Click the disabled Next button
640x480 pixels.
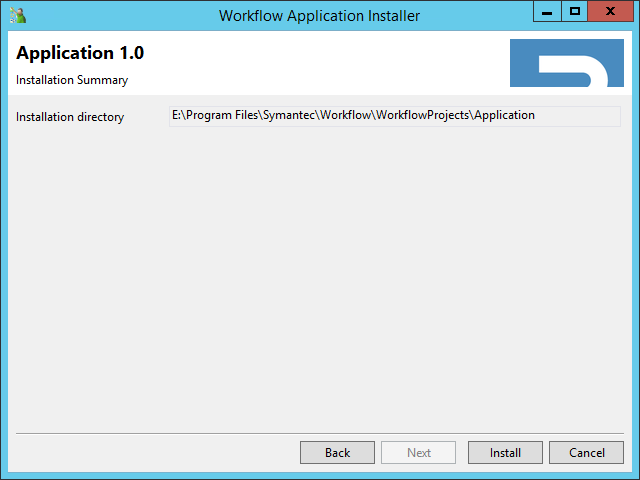tap(418, 452)
